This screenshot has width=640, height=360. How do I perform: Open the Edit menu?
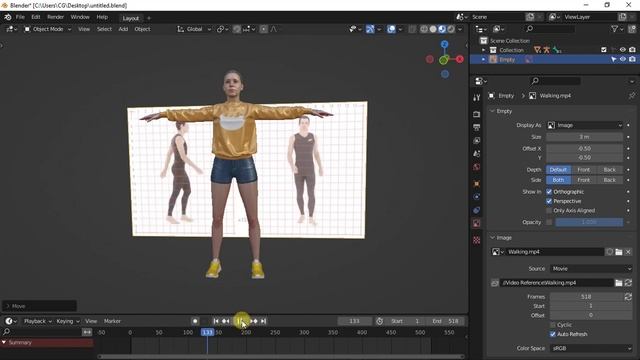coord(36,17)
